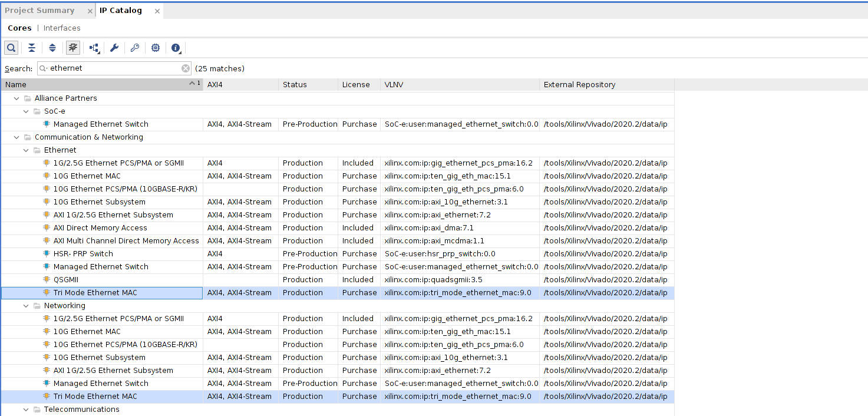Screen dimensions: 868x416
Task: Click the wrench Customize IP icon
Action: [114, 48]
